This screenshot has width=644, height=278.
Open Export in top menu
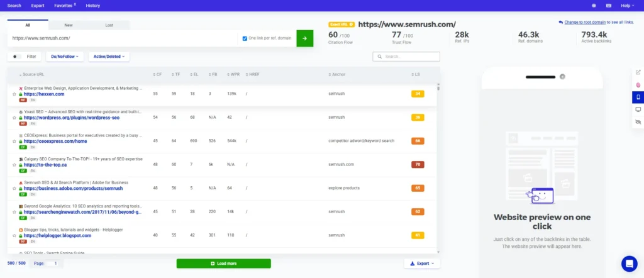coord(38,6)
